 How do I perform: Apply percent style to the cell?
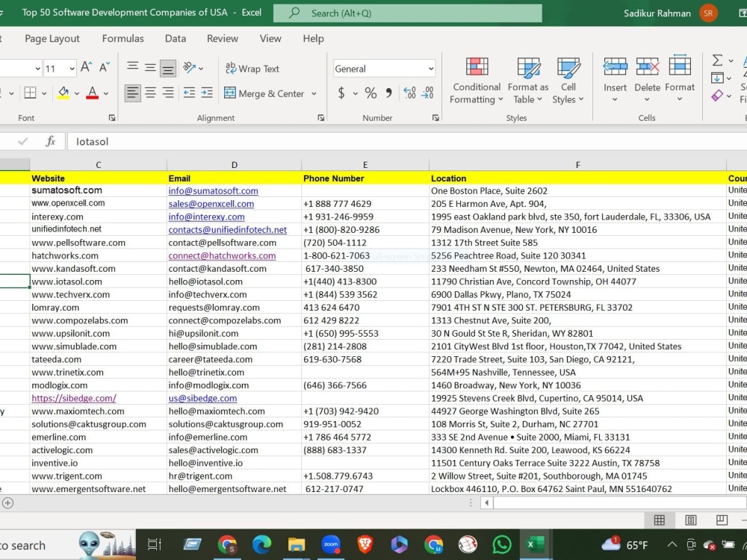point(371,93)
